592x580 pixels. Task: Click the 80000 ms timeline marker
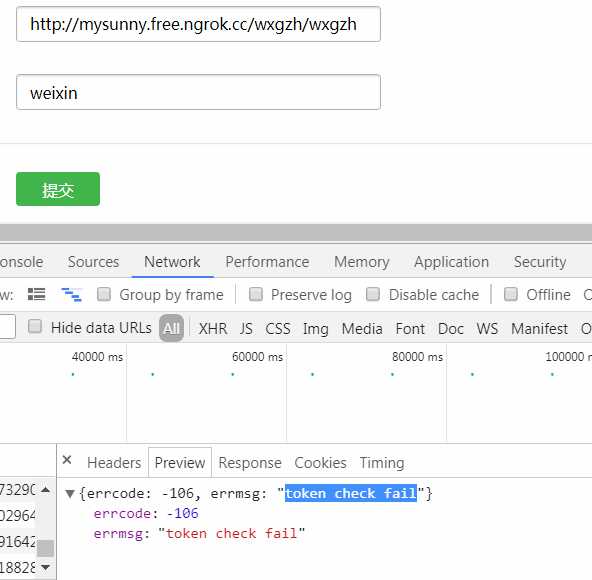417,356
